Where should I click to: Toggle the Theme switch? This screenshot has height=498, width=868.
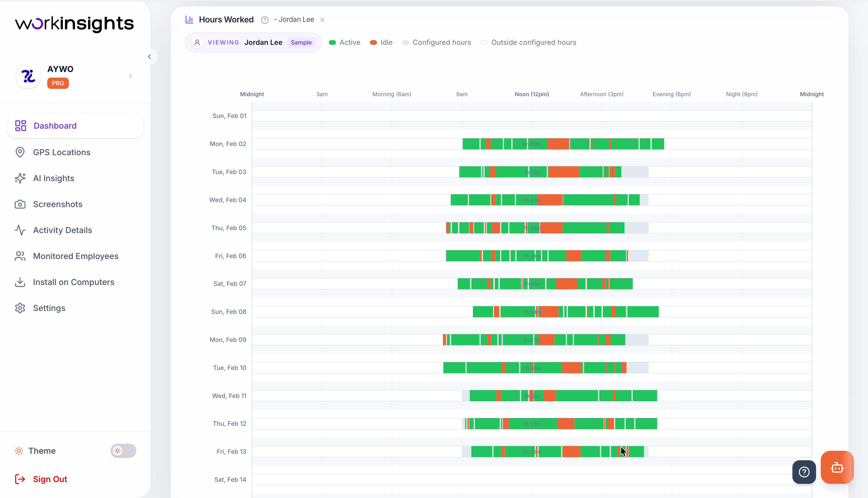[123, 451]
